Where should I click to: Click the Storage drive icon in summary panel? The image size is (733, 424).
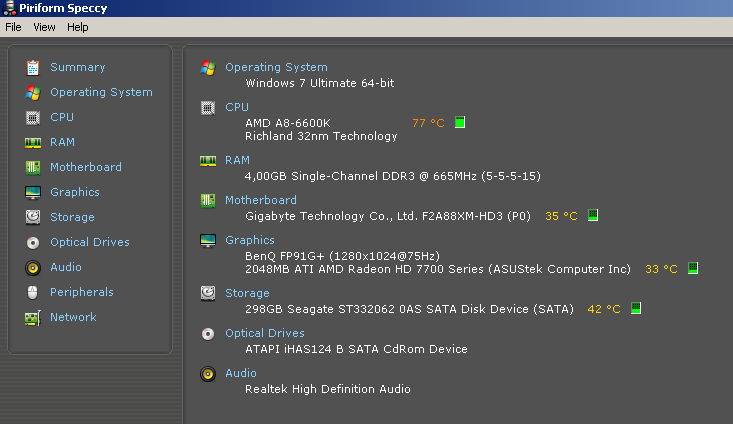point(208,294)
